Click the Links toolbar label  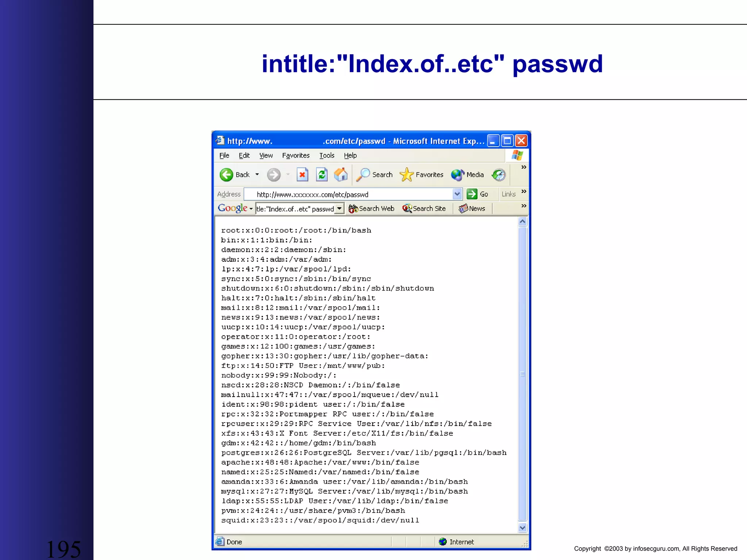coord(508,194)
